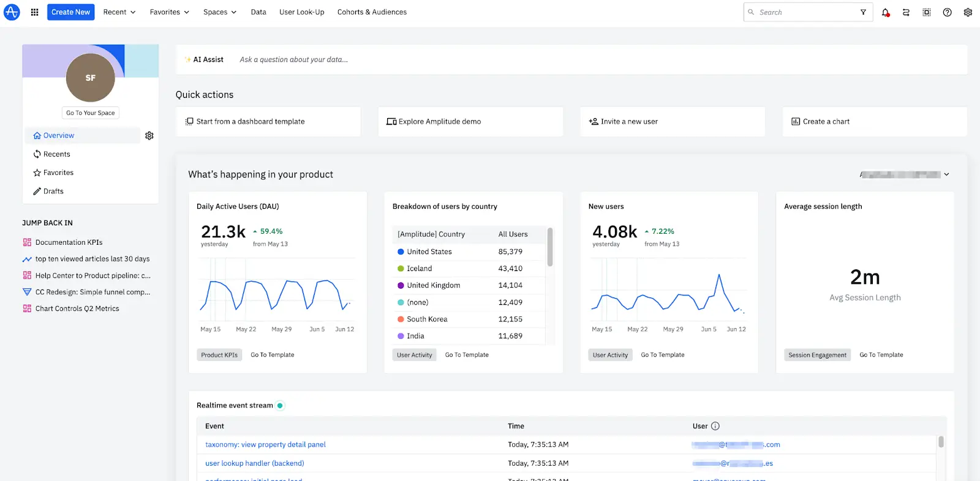Select Drafts in the left sidebar
The image size is (980, 481).
tap(53, 192)
